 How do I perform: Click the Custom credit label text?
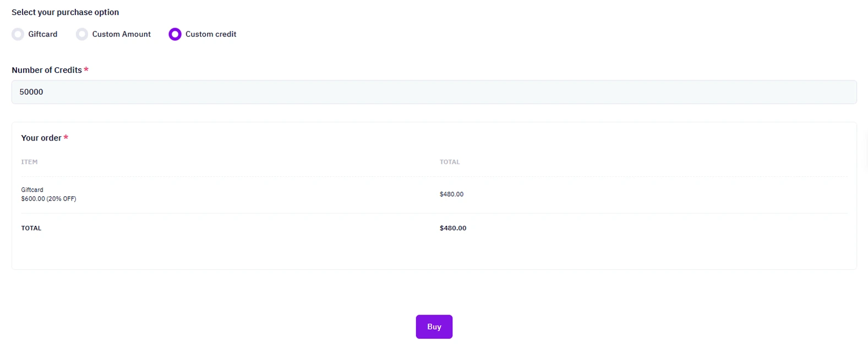pos(211,34)
